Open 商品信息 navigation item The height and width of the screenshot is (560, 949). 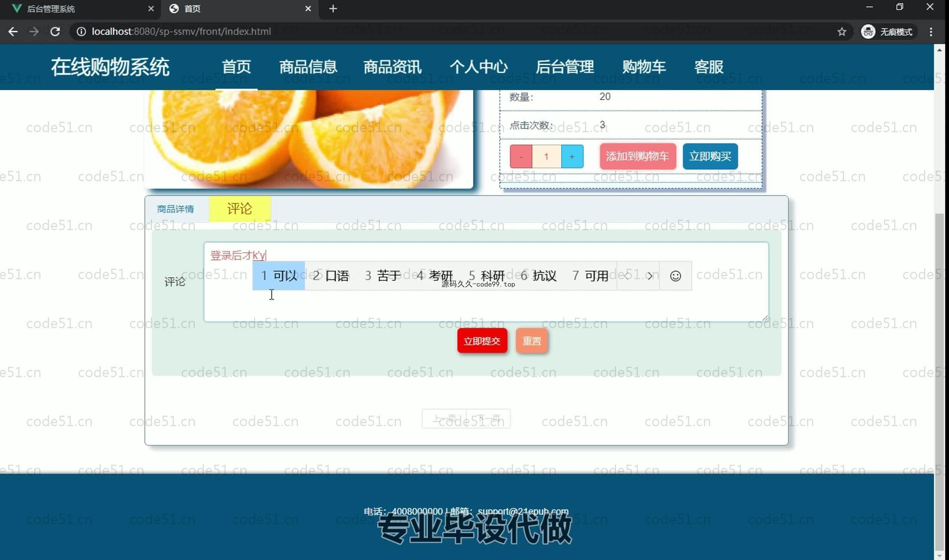[x=308, y=67]
